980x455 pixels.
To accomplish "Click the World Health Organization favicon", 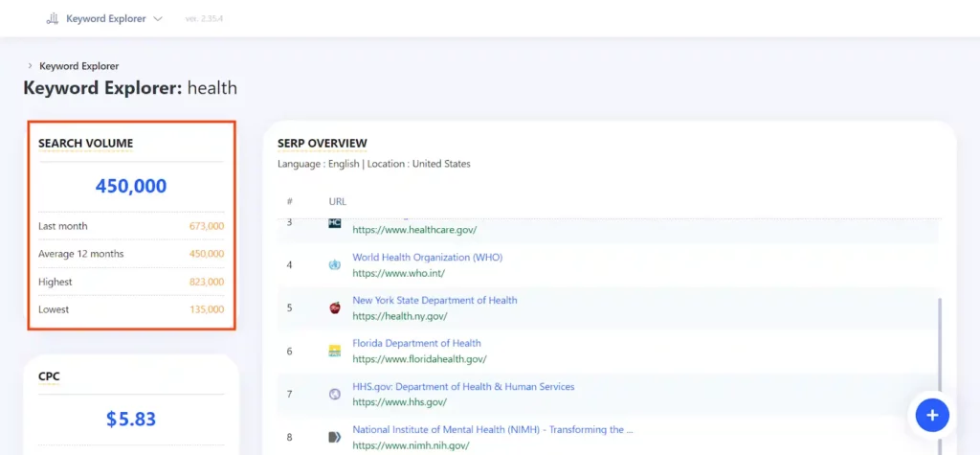I will pyautogui.click(x=335, y=264).
